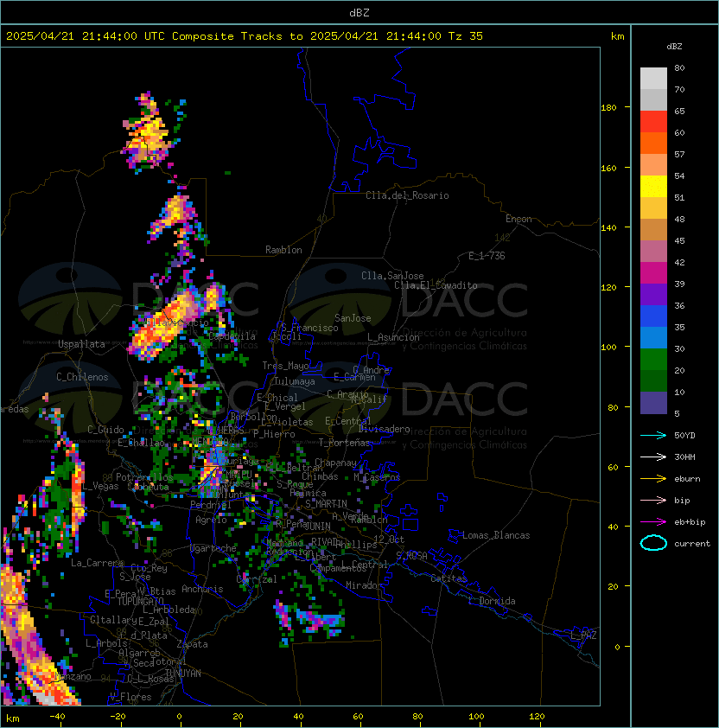Select the 'Clla.El_Cavadito' label

(x=436, y=285)
